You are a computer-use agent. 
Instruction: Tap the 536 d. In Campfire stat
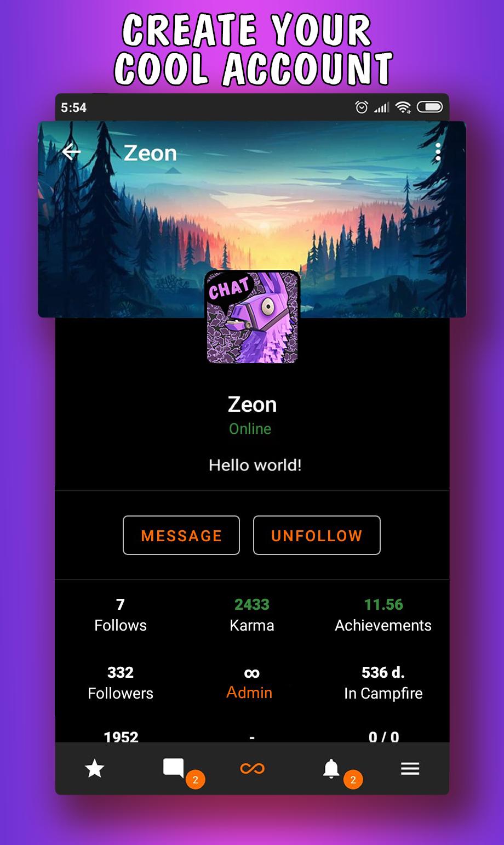[x=383, y=683]
